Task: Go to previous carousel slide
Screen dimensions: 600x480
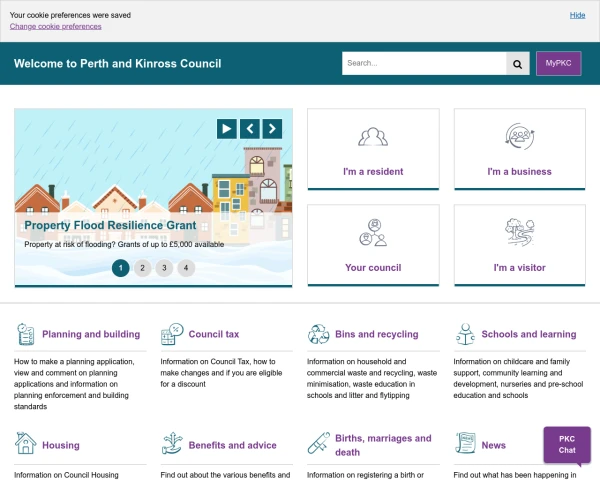Action: coord(249,129)
